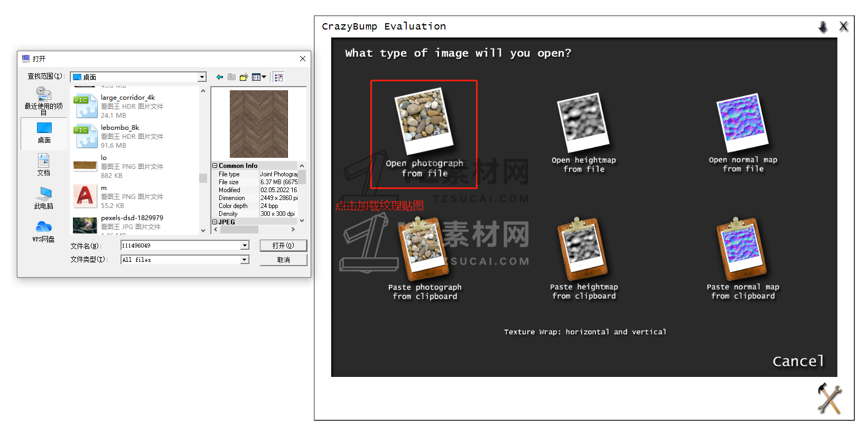The width and height of the screenshot is (868, 426).
Task: Click Cancel in the CrazyBump window
Action: pyautogui.click(x=798, y=361)
